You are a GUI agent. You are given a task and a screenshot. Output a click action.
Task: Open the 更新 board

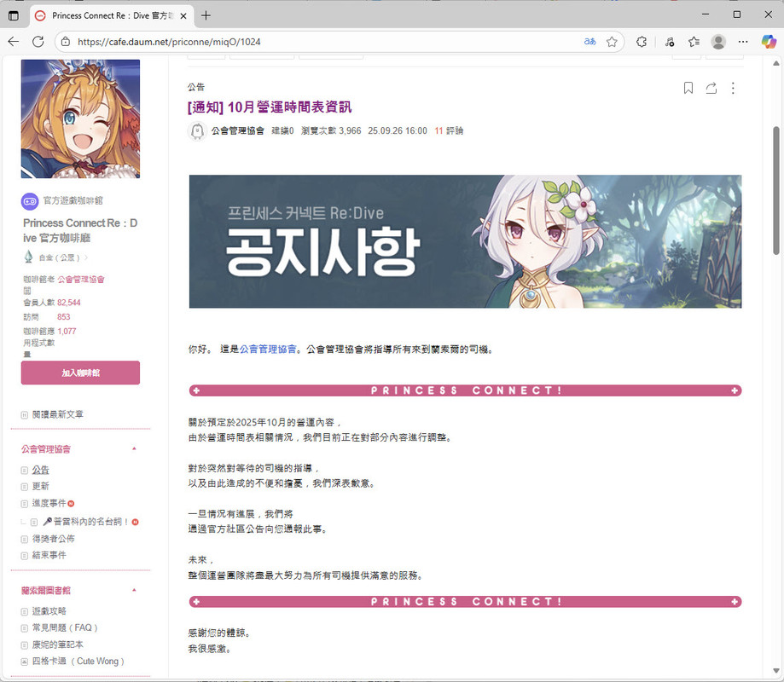(x=40, y=486)
